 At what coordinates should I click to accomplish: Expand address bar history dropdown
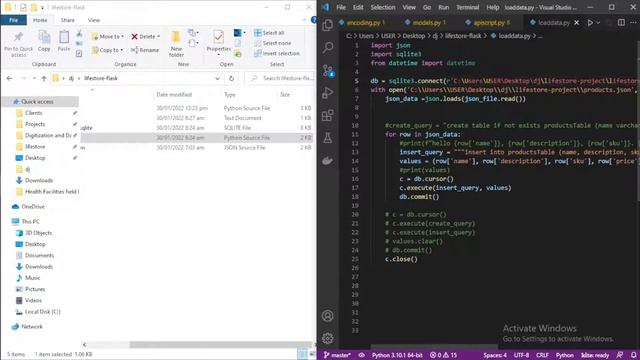(x=217, y=78)
